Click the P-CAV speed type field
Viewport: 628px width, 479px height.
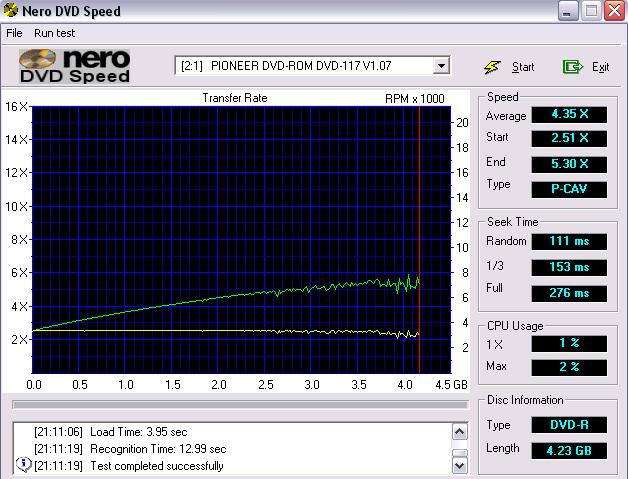pyautogui.click(x=569, y=186)
